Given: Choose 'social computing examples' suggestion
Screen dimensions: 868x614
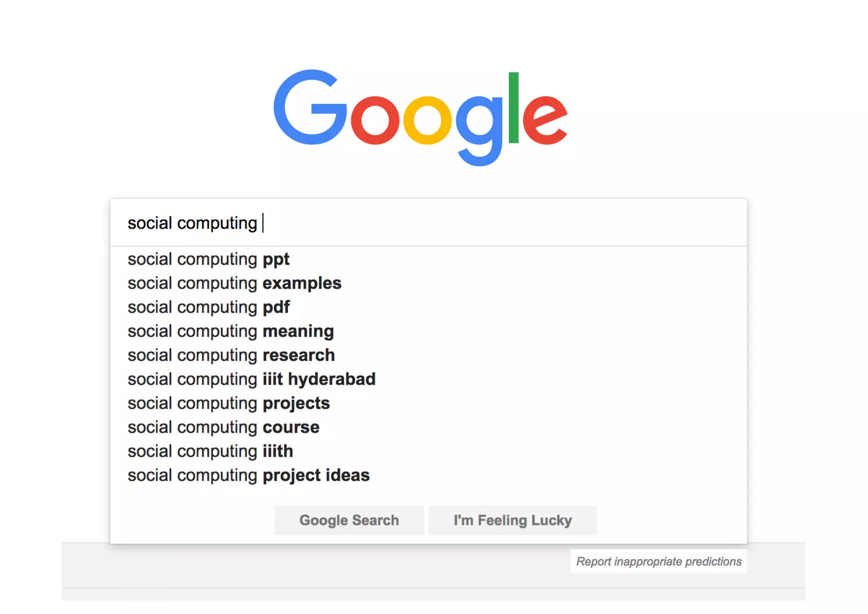Looking at the screenshot, I should [x=234, y=283].
